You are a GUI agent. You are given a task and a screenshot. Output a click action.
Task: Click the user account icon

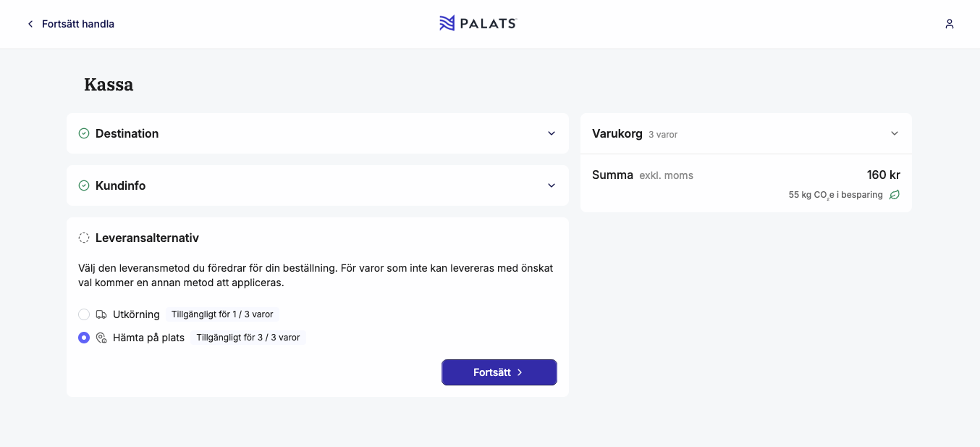click(950, 24)
